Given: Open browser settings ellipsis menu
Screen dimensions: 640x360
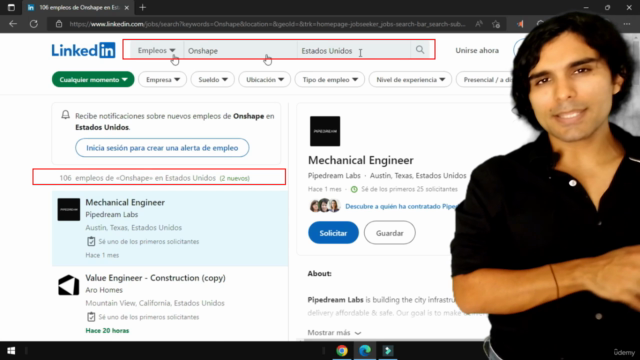Looking at the screenshot, I should 627,24.
